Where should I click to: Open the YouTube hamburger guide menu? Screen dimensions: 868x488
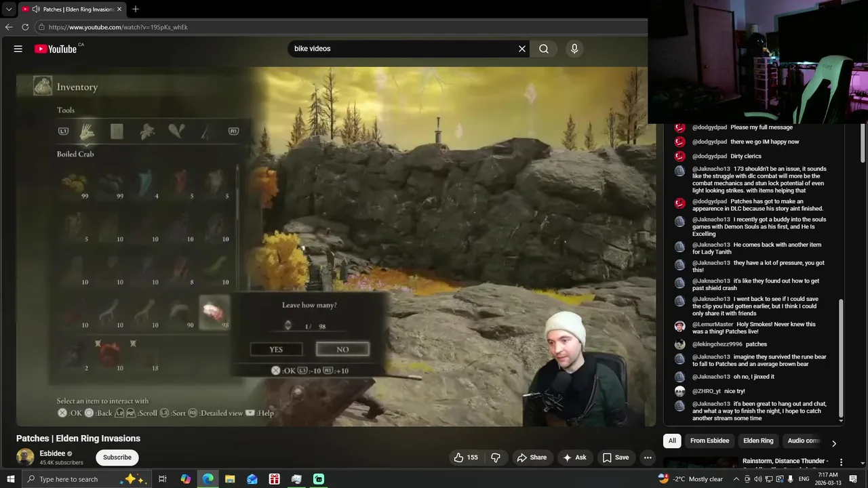[x=18, y=49]
